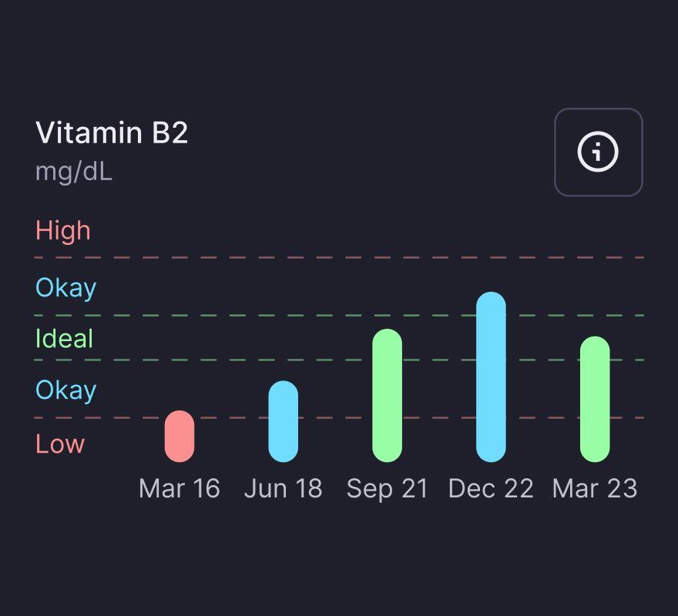This screenshot has height=616, width=678.
Task: Select the red Mar 16 bar
Action: [x=180, y=437]
